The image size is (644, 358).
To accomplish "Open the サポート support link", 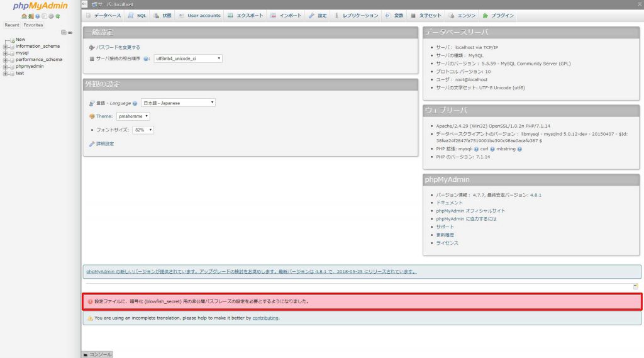I will (445, 227).
